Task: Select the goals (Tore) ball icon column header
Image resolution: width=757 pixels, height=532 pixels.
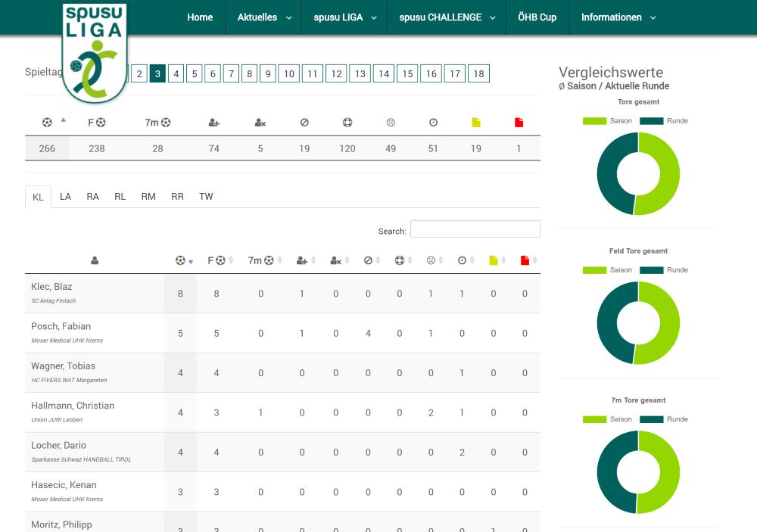Action: (180, 260)
